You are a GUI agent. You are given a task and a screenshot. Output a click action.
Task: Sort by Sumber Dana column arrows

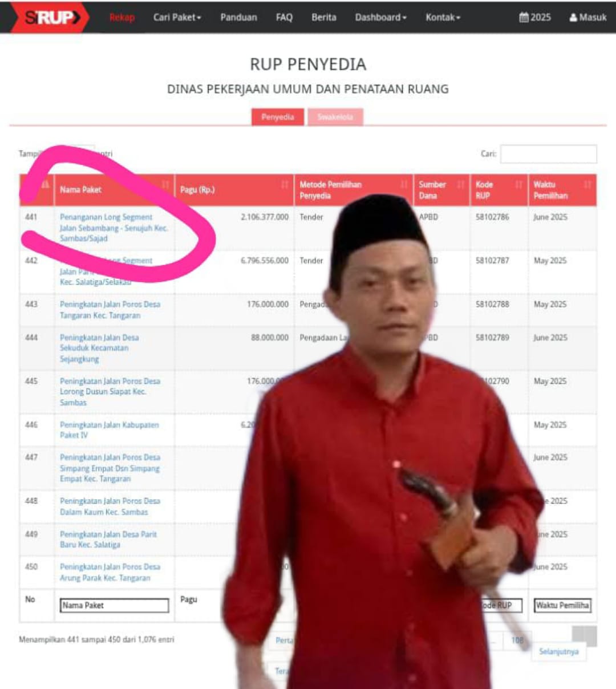coord(461,184)
